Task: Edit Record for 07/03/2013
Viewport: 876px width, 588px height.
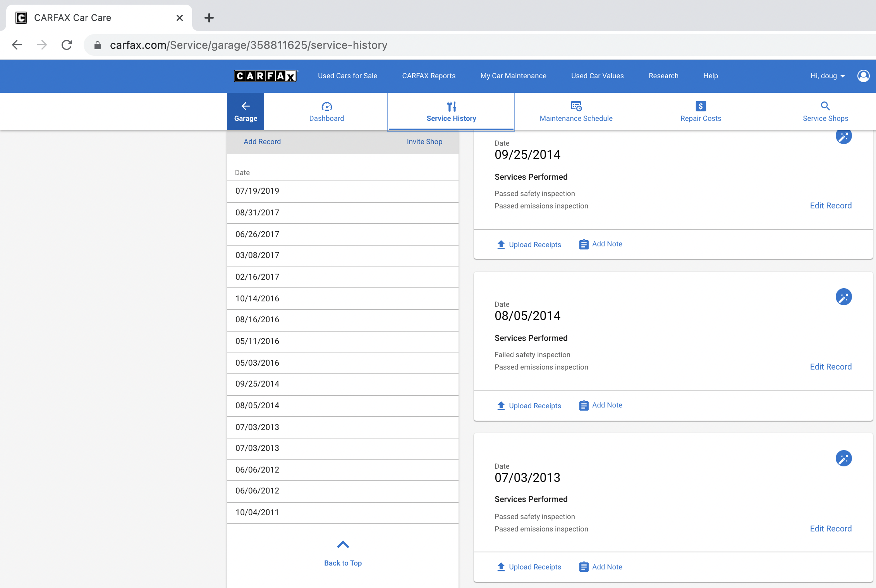Action: tap(831, 529)
